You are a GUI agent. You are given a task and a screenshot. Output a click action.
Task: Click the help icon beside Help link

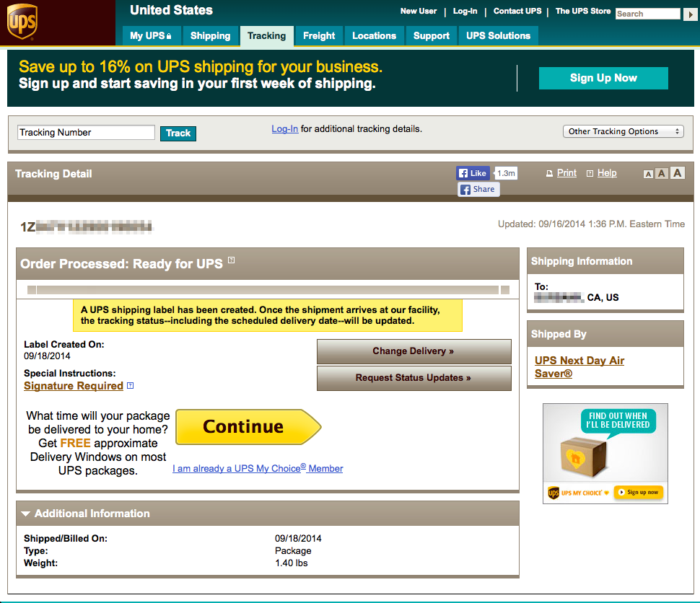coord(590,173)
